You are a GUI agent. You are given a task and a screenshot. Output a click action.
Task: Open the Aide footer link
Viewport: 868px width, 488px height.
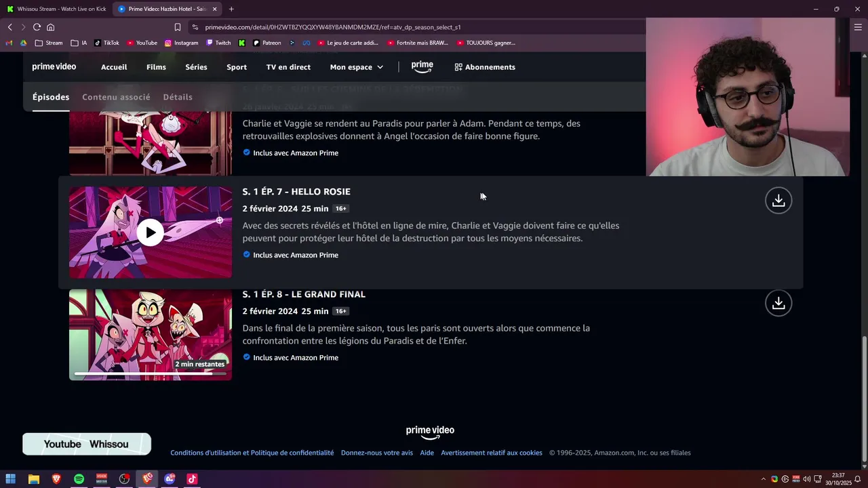click(x=427, y=453)
